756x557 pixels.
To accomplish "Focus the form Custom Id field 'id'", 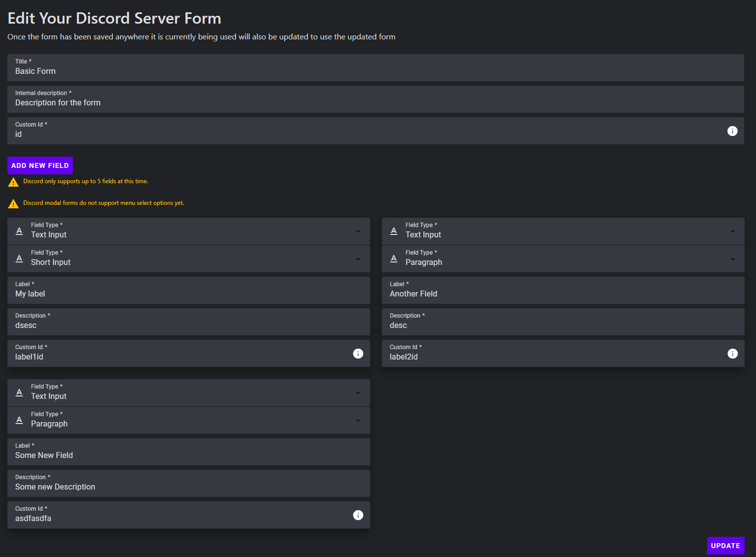I will [x=376, y=131].
